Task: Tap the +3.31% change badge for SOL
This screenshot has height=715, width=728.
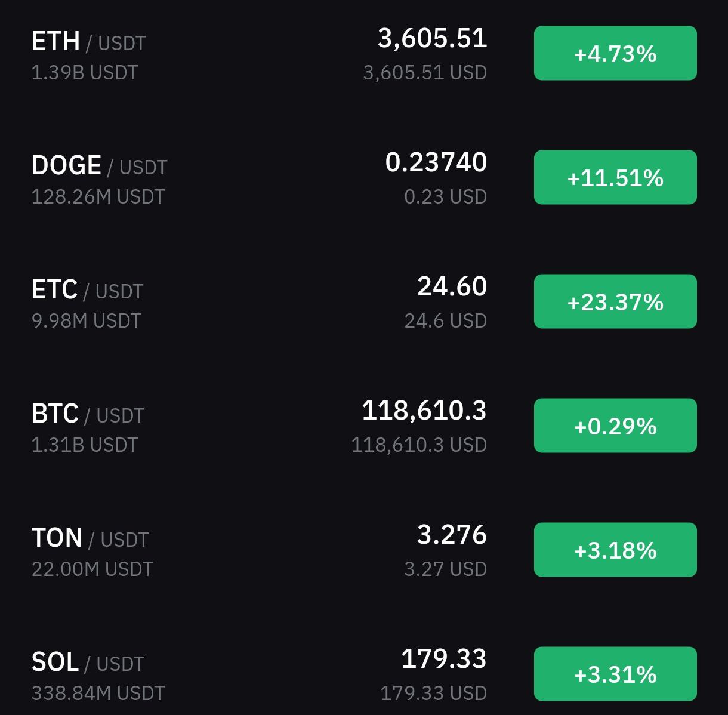Action: (615, 674)
